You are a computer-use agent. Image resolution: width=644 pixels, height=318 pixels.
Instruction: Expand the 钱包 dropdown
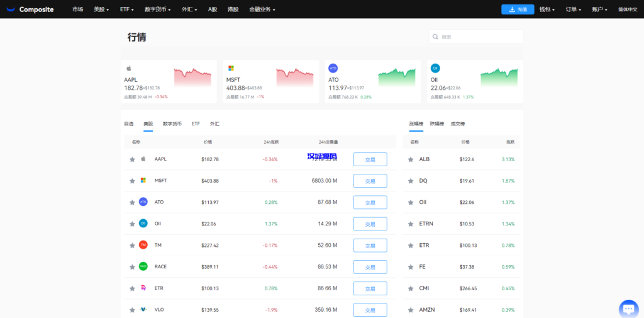click(548, 9)
